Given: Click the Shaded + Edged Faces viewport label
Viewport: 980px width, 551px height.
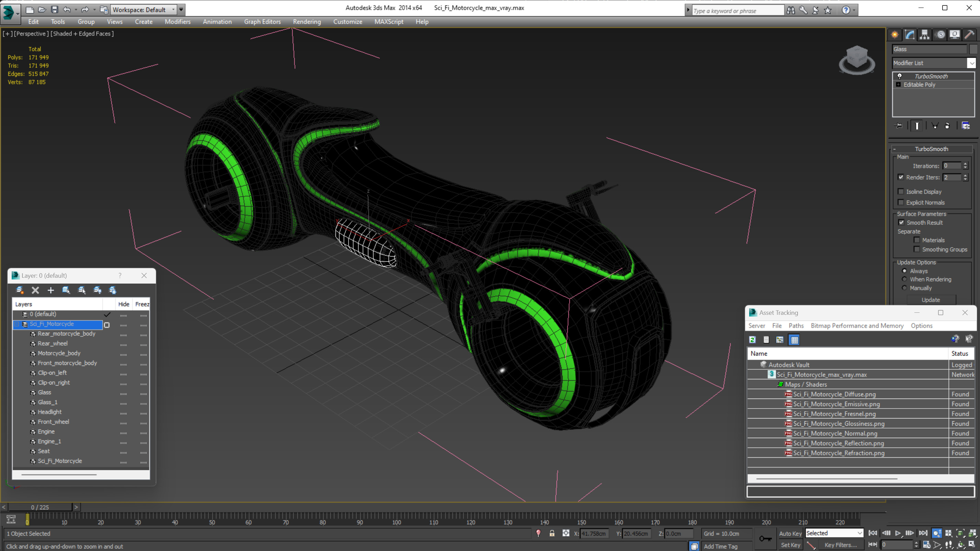Looking at the screenshot, I should coord(82,33).
